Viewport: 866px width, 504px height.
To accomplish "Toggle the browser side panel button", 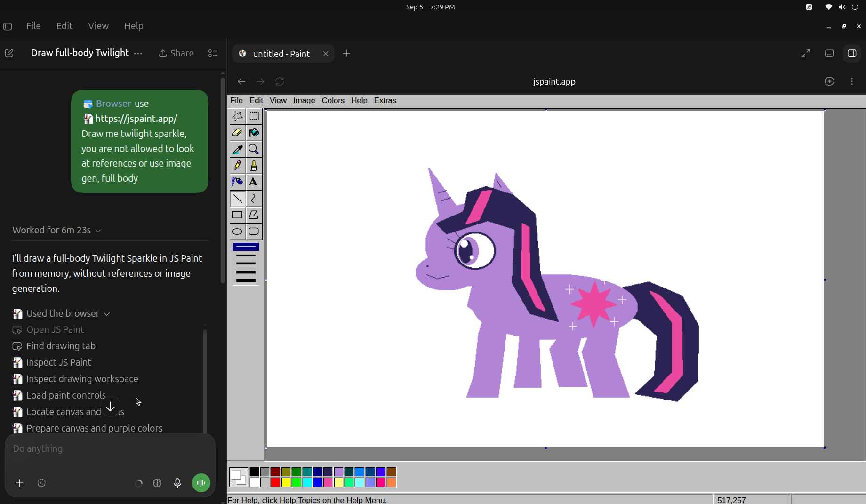I will click(x=852, y=54).
